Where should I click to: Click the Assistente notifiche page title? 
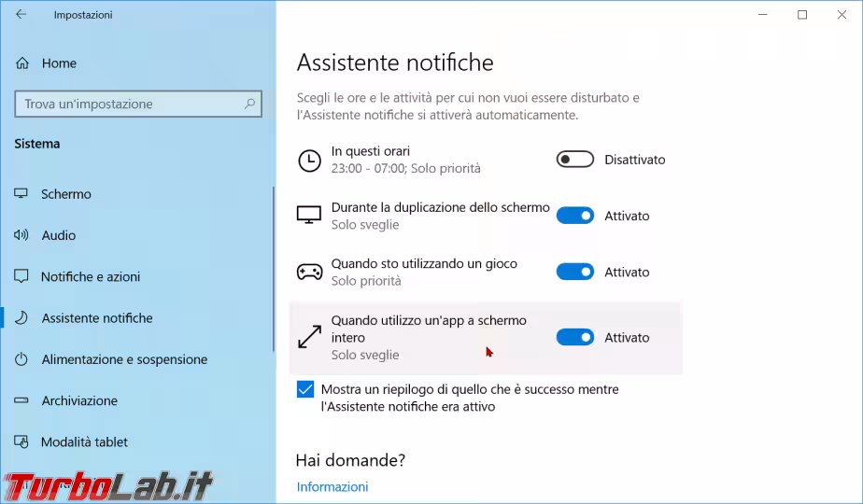pos(395,63)
